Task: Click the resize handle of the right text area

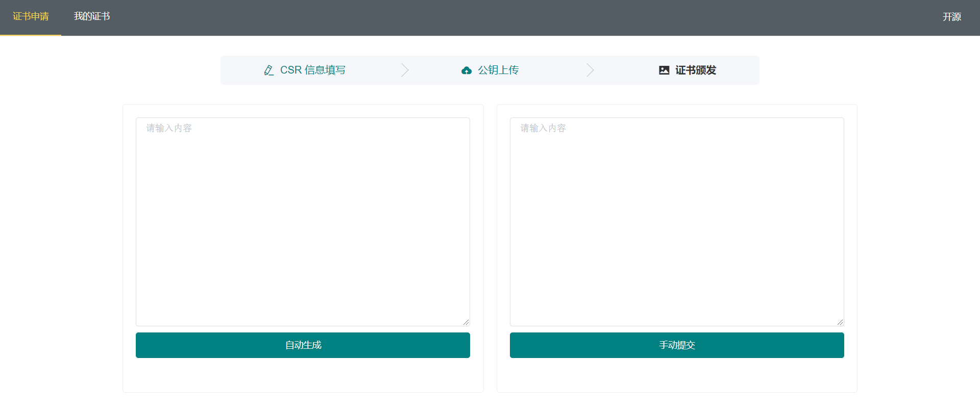Action: point(840,322)
